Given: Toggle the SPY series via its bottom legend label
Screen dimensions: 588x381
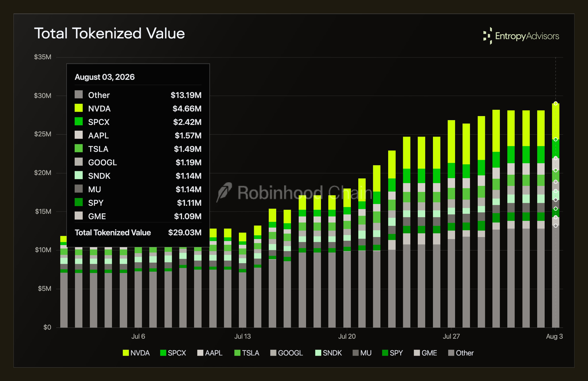Looking at the screenshot, I should 396,353.
